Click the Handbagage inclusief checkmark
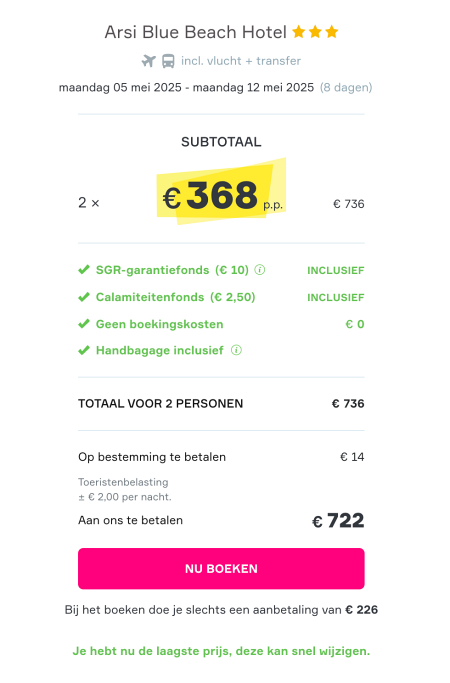The height and width of the screenshot is (683, 450). pos(84,350)
